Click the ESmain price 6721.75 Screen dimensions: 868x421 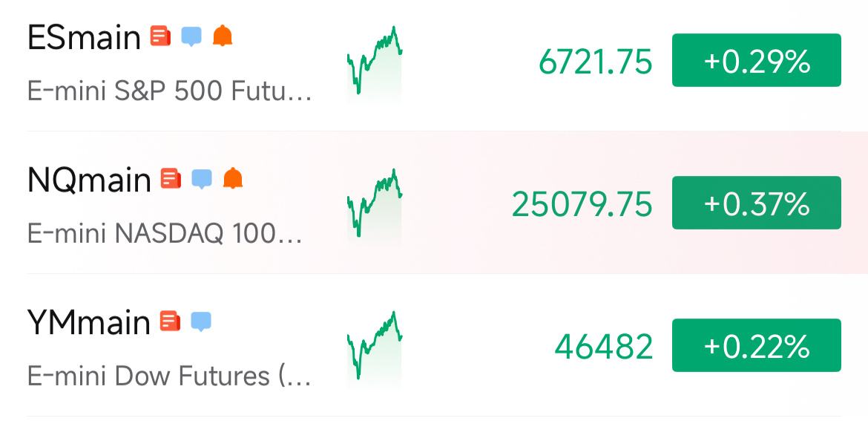(x=596, y=62)
